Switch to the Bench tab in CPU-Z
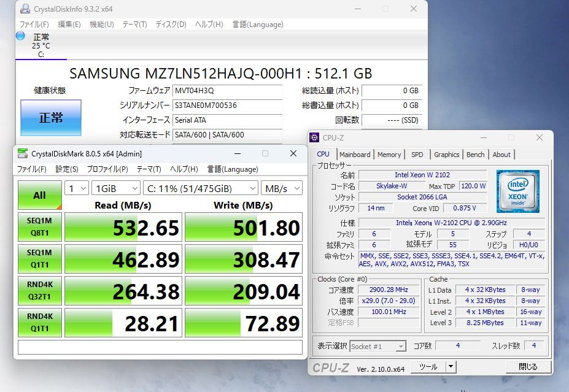Viewport: 569px width, 392px height. tap(475, 155)
